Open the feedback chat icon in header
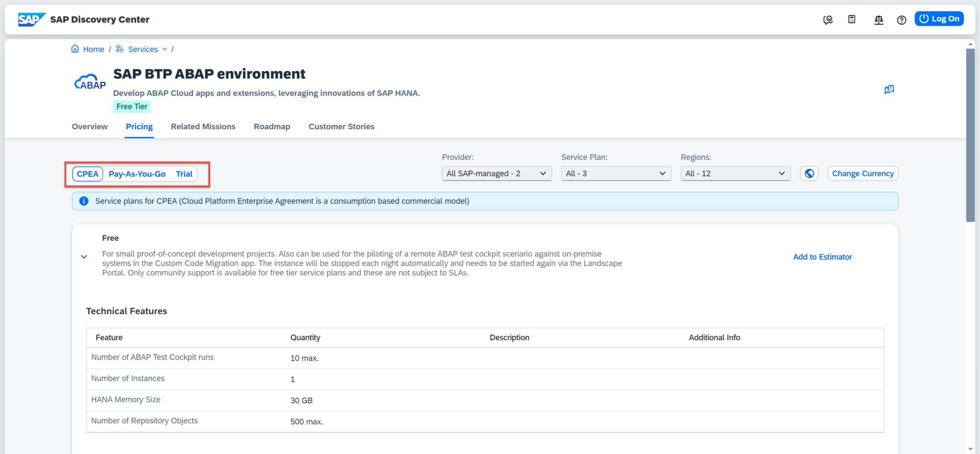The height and width of the screenshot is (454, 980). point(828,20)
